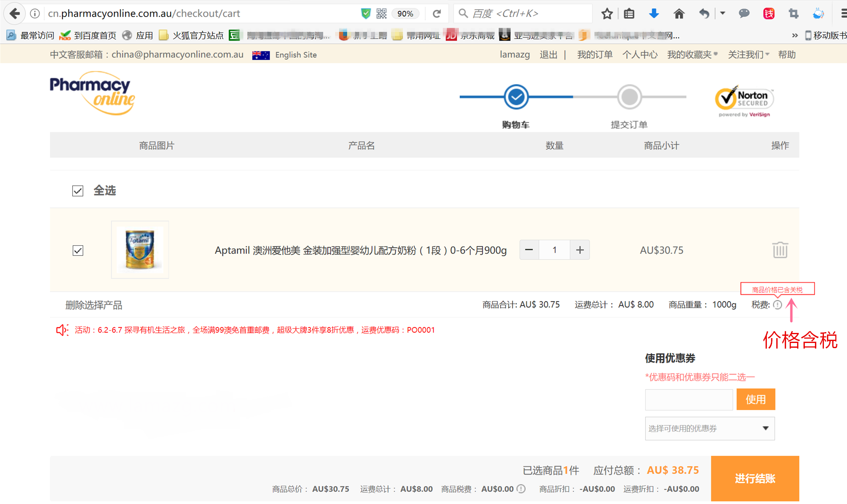
Task: Show more bookmarks with the chevron
Action: pyautogui.click(x=795, y=35)
